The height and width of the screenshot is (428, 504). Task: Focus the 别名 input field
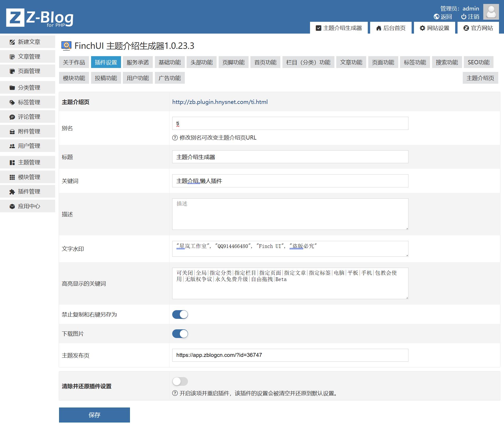click(x=290, y=123)
